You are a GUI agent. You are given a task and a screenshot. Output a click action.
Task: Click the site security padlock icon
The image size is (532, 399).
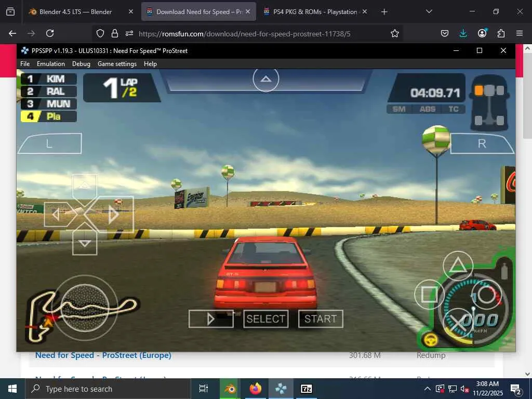point(115,33)
